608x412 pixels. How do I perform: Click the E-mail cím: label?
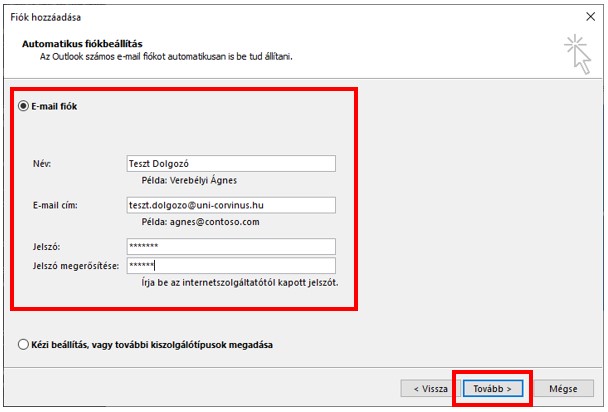coord(55,205)
